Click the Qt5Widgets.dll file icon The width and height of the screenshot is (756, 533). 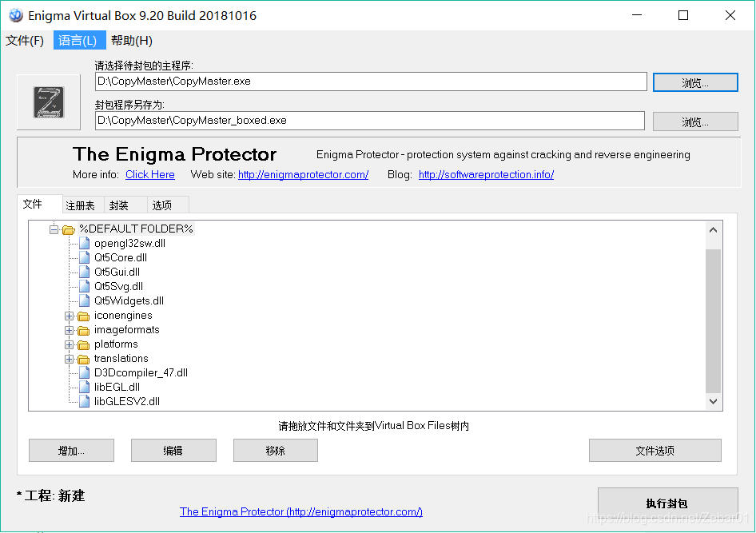[84, 301]
